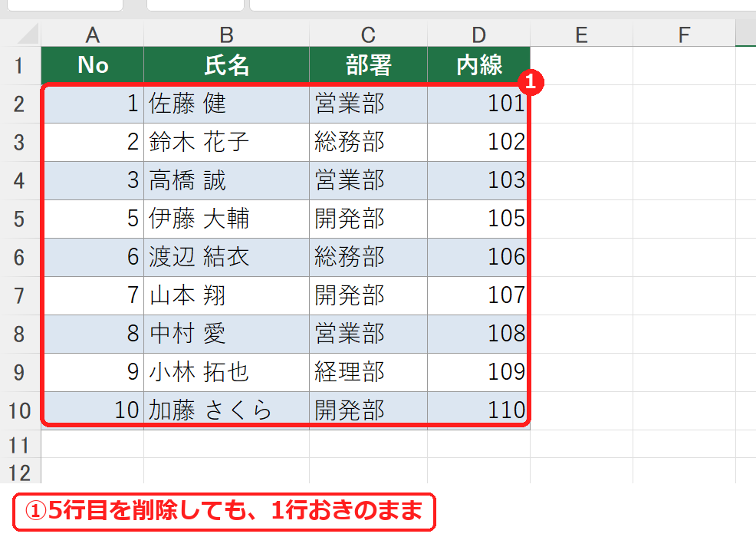The height and width of the screenshot is (537, 756).
Task: Select extension cell 102
Action: coord(478,143)
